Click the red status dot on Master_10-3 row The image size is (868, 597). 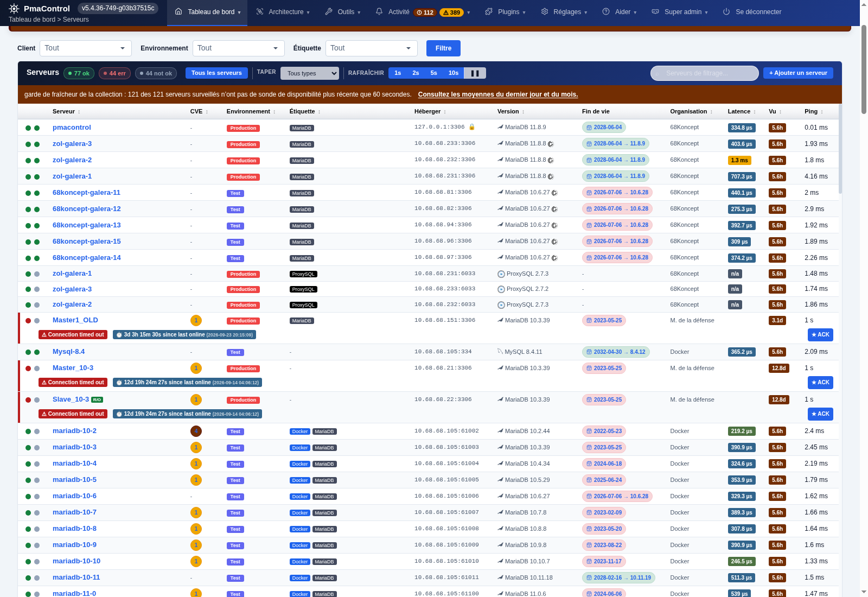point(28,369)
